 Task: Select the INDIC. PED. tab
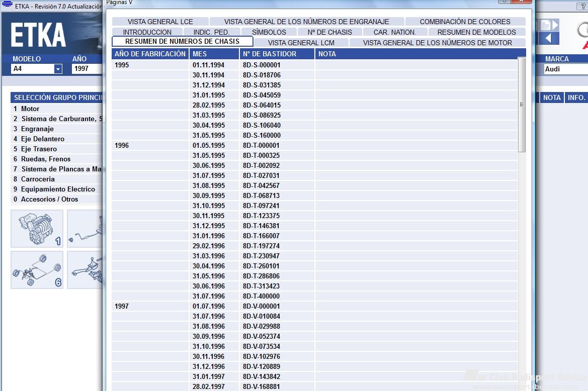tap(211, 32)
